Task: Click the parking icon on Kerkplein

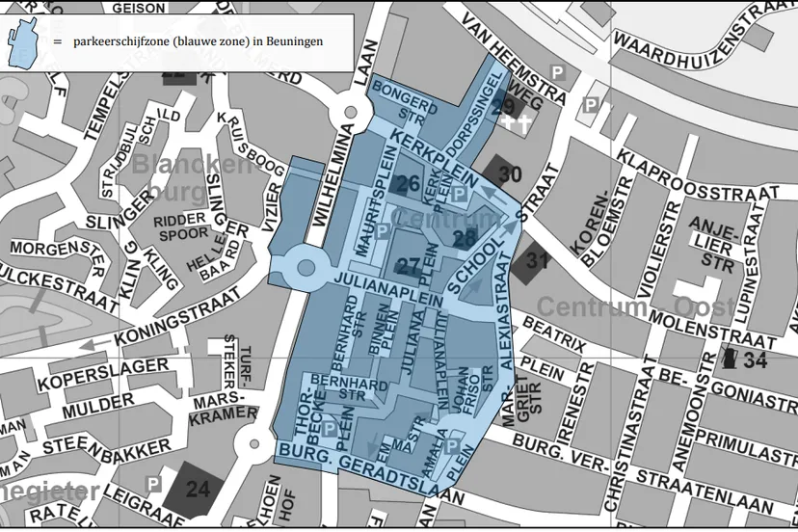Action: coord(461,196)
